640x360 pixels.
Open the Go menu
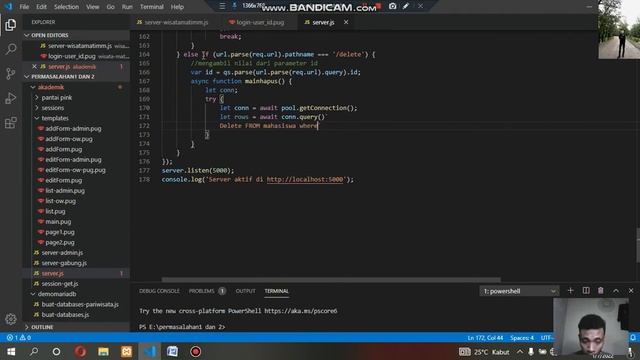click(110, 7)
